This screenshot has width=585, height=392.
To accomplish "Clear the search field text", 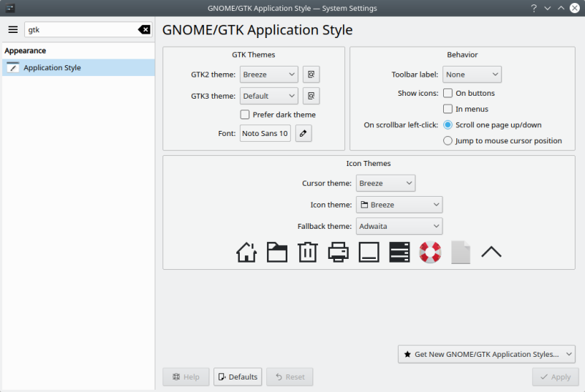I will click(144, 29).
